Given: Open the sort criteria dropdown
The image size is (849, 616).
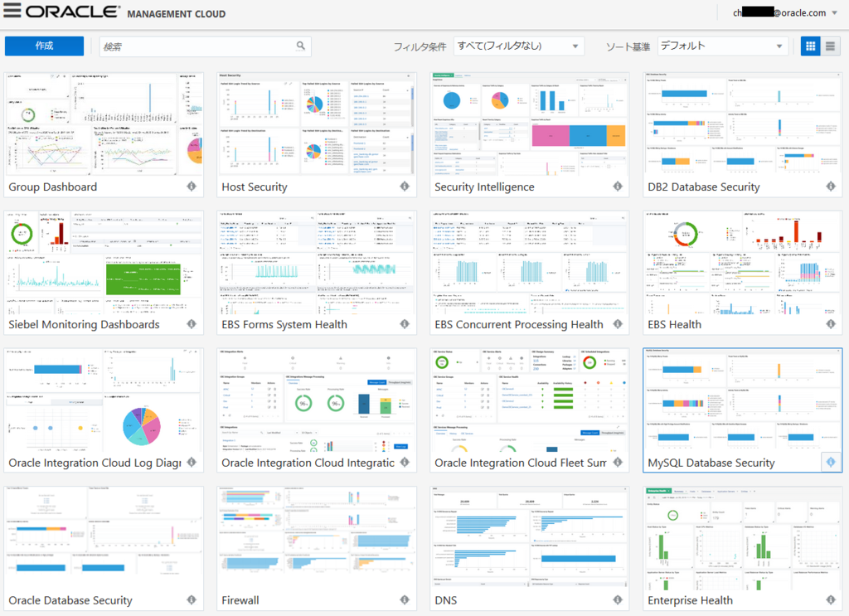Looking at the screenshot, I should (723, 46).
